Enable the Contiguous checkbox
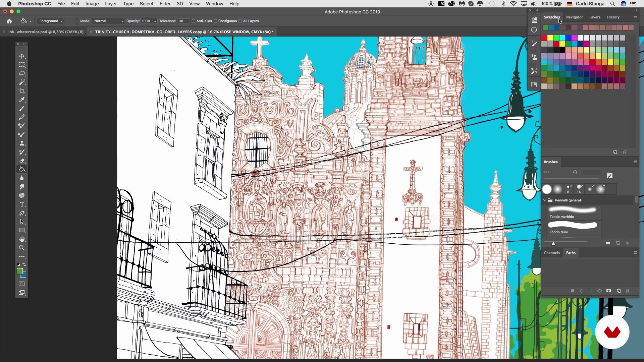The height and width of the screenshot is (362, 644). pos(215,21)
